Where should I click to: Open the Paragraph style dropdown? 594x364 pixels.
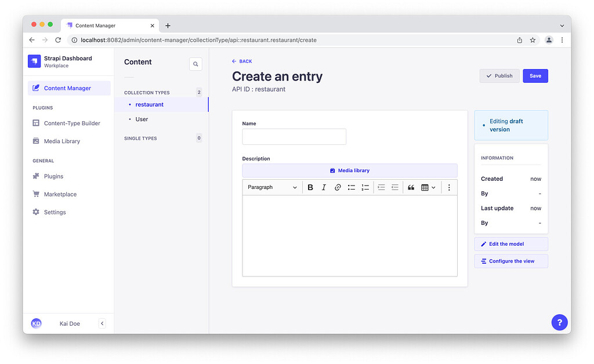272,187
